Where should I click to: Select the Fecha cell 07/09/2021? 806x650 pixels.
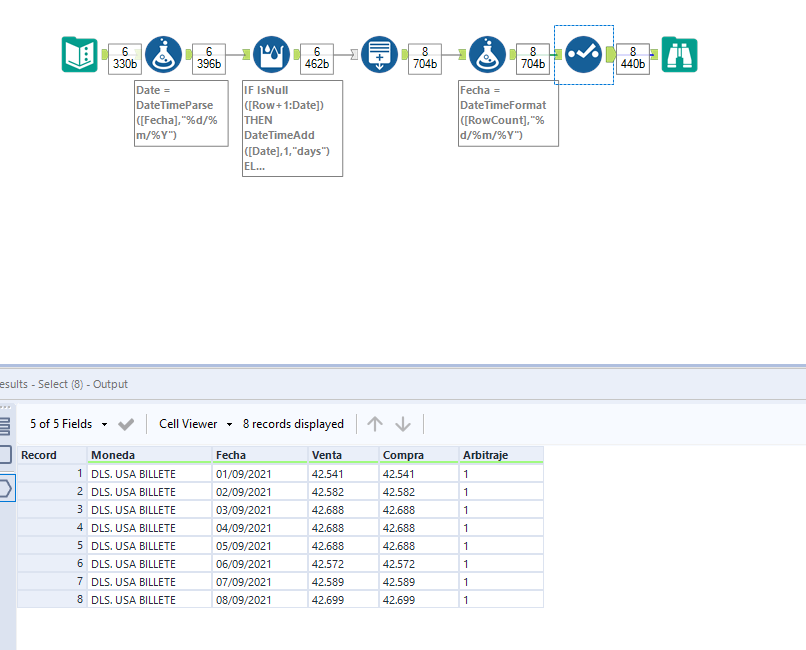(x=260, y=582)
